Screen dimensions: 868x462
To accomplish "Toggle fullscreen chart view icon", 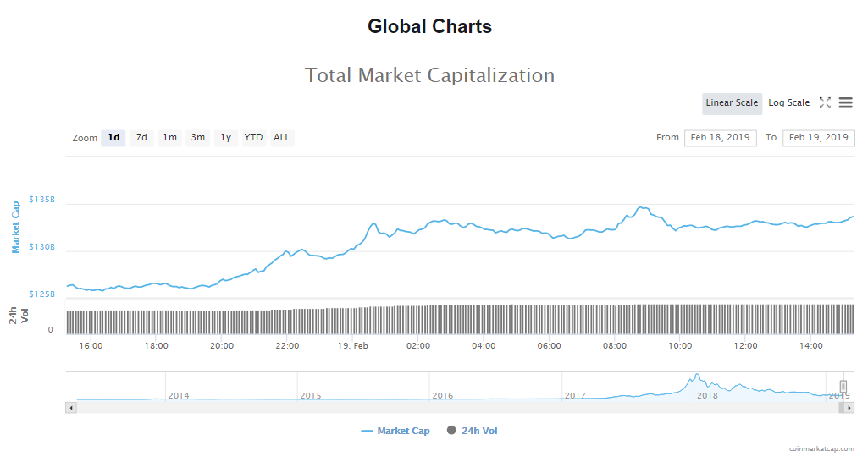I will pos(825,103).
